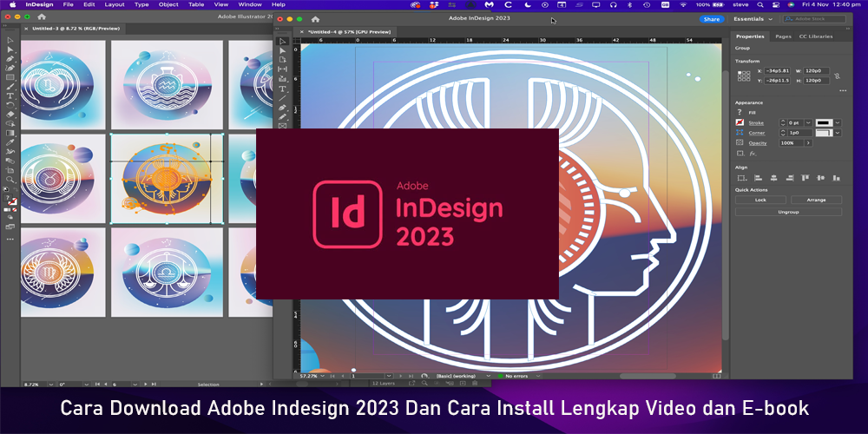Switch to the CC Libraries tab
868x434 pixels.
click(815, 36)
